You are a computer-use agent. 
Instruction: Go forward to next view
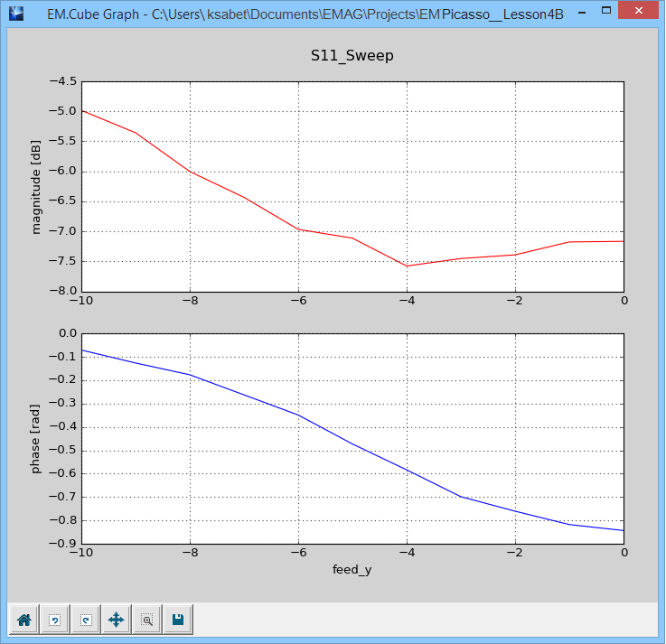(85, 620)
